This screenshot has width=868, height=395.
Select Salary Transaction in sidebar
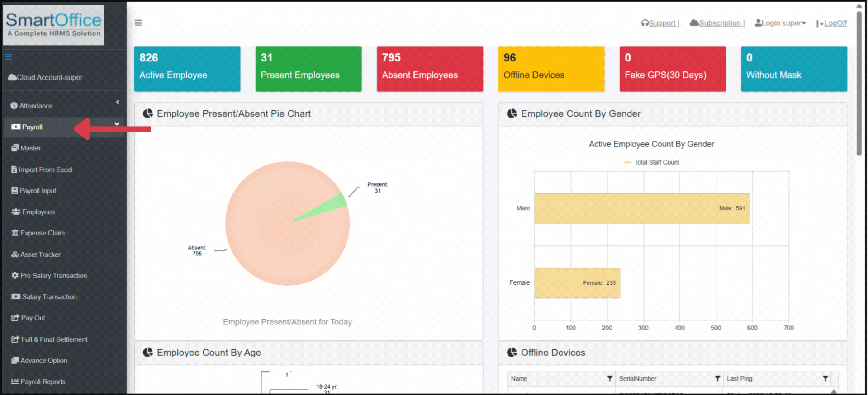pos(49,297)
